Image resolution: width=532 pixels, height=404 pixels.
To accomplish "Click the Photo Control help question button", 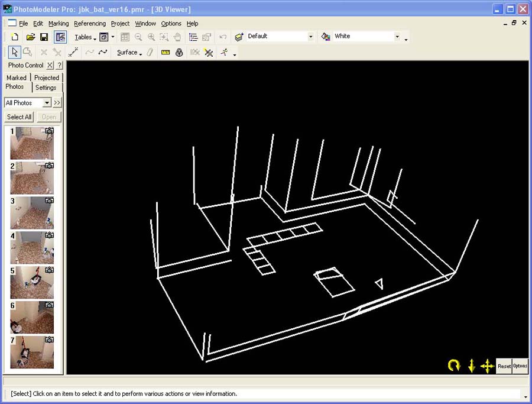I will click(x=59, y=65).
